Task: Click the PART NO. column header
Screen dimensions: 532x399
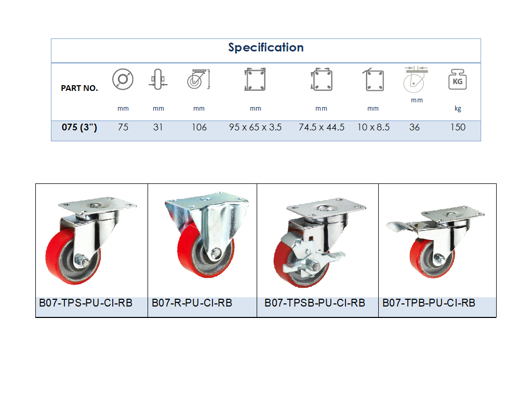Action: pos(79,88)
